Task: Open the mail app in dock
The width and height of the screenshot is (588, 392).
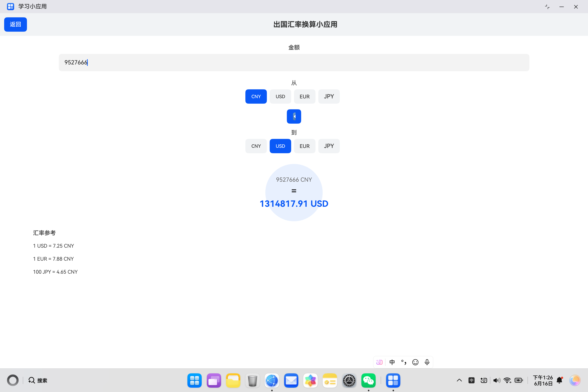Action: [291, 380]
